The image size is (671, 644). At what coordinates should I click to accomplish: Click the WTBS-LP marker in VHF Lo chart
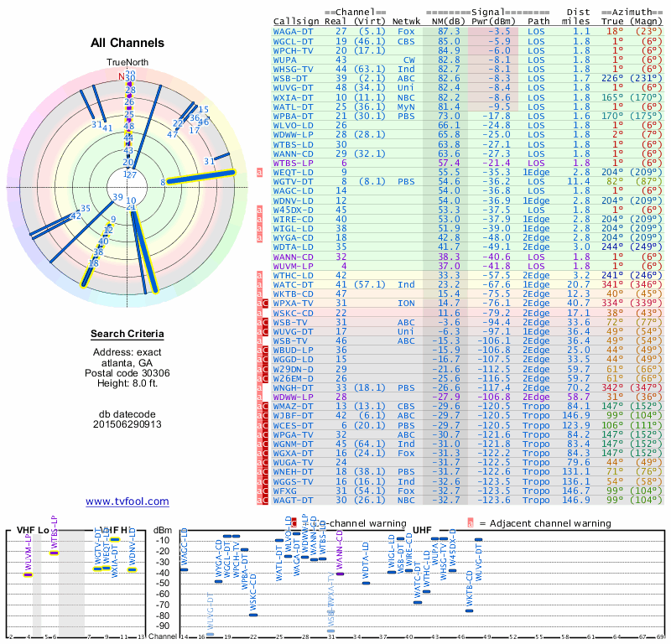(x=54, y=553)
